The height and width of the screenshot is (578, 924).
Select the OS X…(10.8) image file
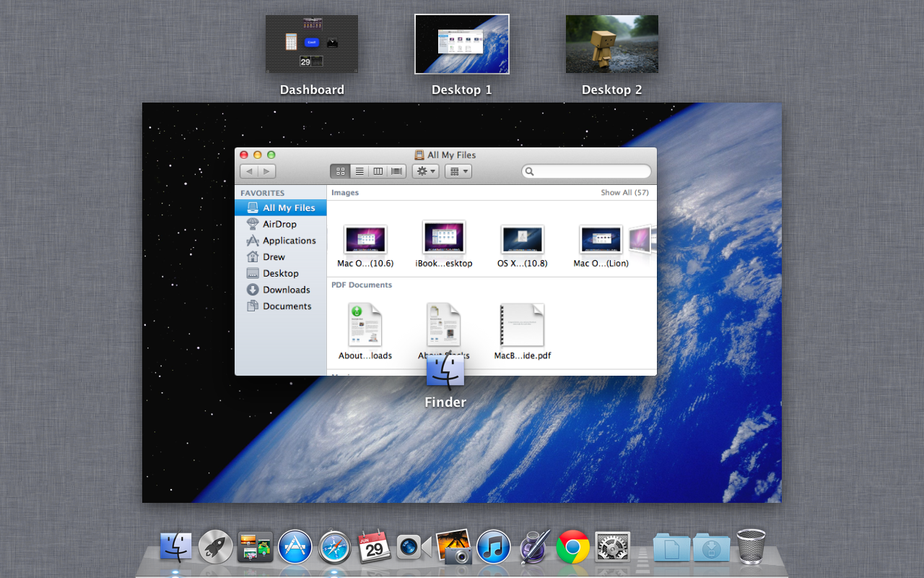(523, 240)
